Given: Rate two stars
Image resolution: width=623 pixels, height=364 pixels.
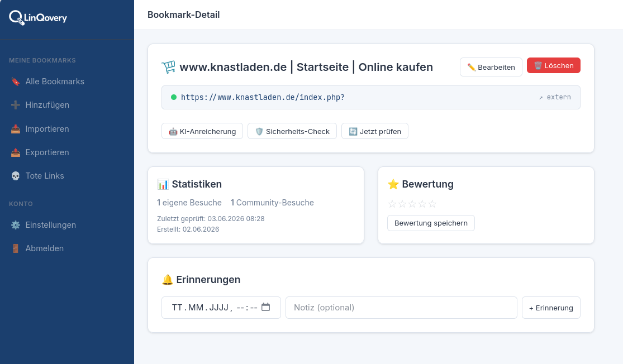Looking at the screenshot, I should pyautogui.click(x=402, y=204).
